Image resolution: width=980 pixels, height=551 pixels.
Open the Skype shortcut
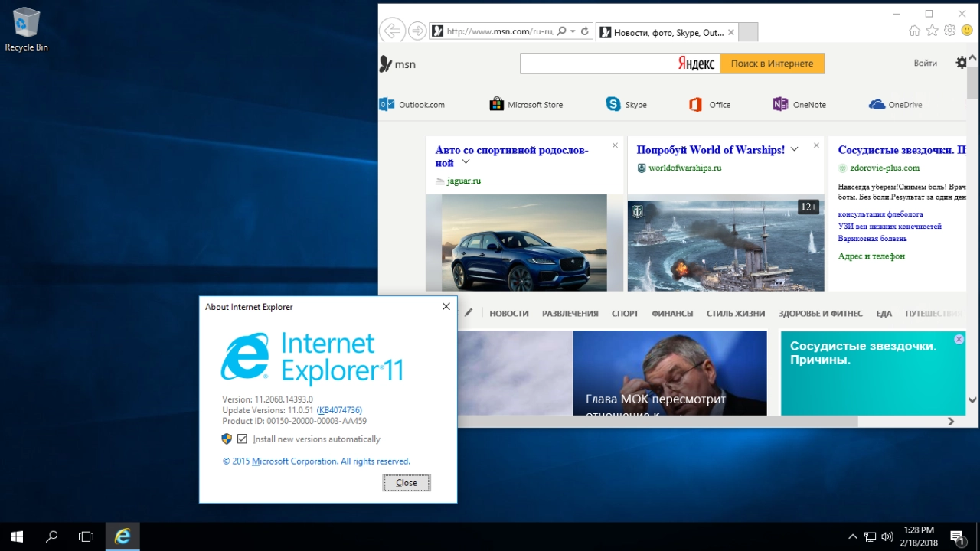[x=626, y=105]
